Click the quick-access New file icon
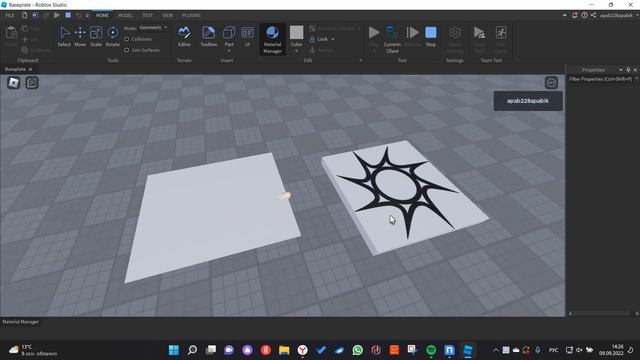Viewport: 640px width, 360px height. [x=24, y=15]
